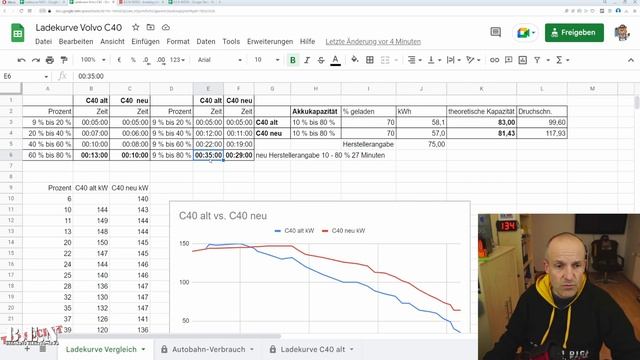This screenshot has width=640, height=360.
Task: Open the Google account avatar
Action: [622, 33]
